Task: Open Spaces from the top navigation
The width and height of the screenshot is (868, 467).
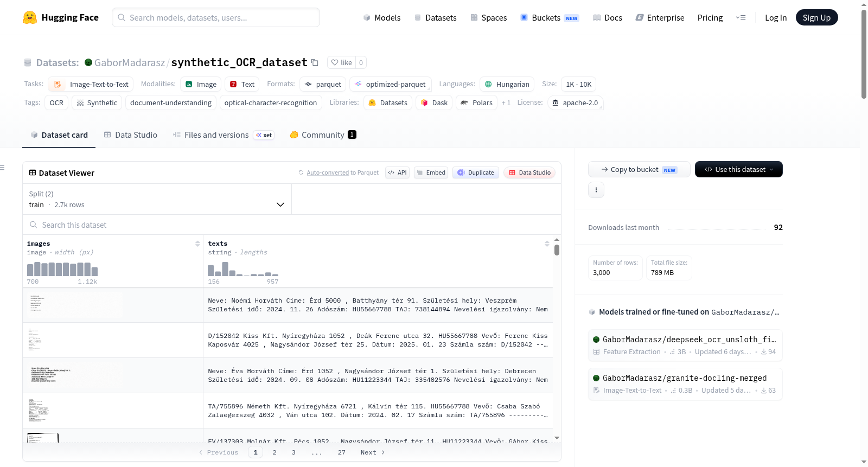Action: 489,17
